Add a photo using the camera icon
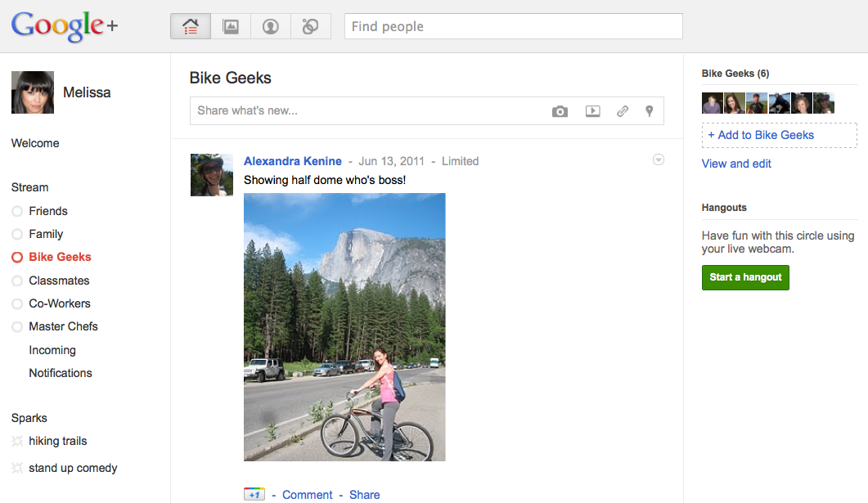The height and width of the screenshot is (503, 868). click(560, 110)
